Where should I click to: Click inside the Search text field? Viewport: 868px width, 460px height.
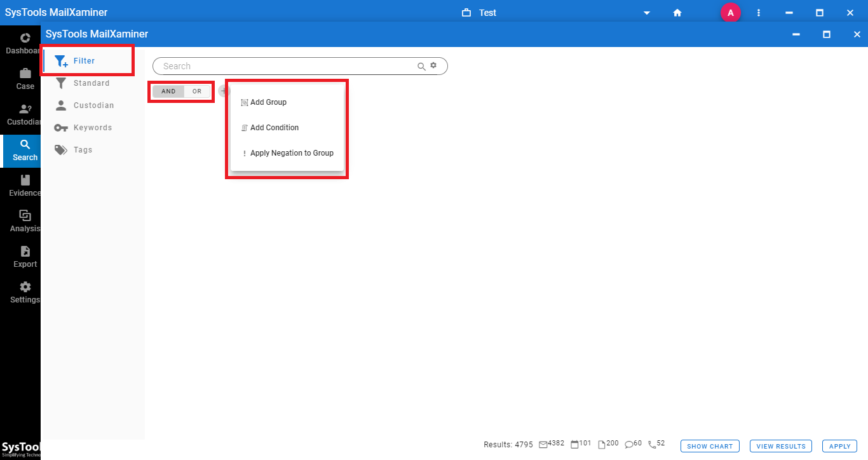(286, 66)
